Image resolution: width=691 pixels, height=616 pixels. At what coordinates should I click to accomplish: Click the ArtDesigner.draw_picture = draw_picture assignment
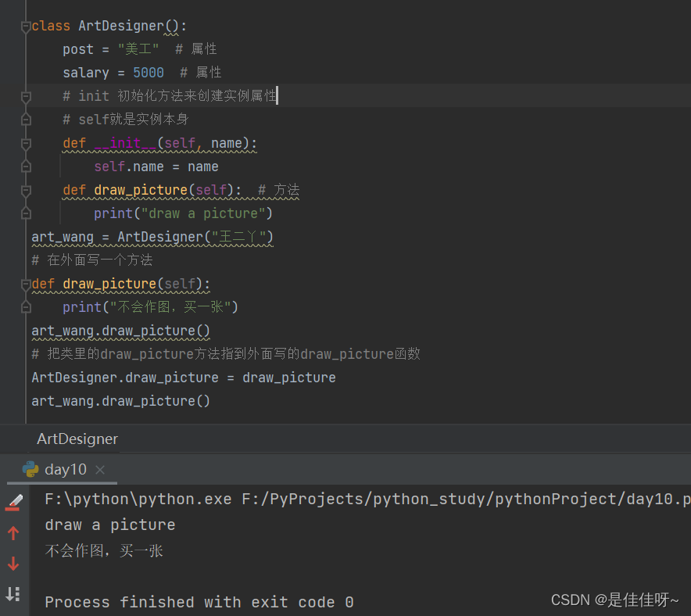click(184, 378)
